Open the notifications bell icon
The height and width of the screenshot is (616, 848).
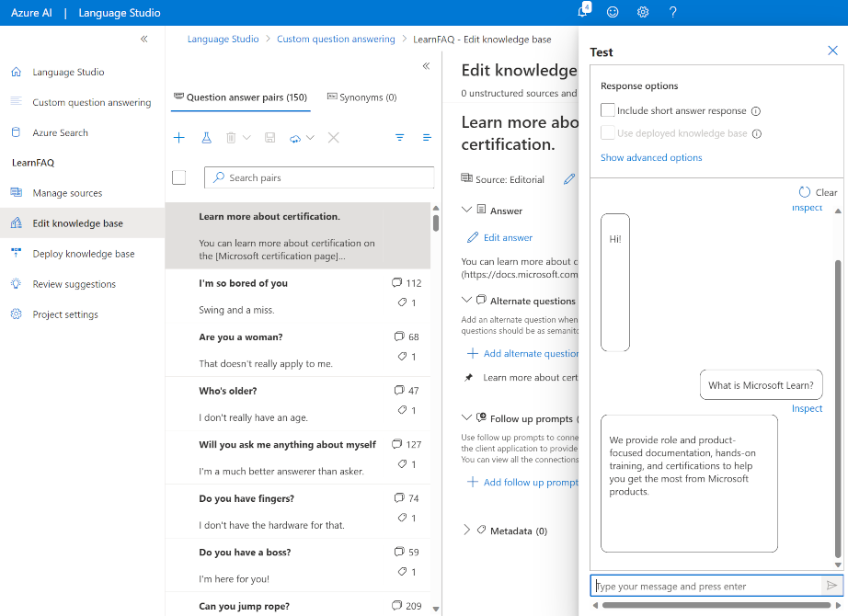583,11
